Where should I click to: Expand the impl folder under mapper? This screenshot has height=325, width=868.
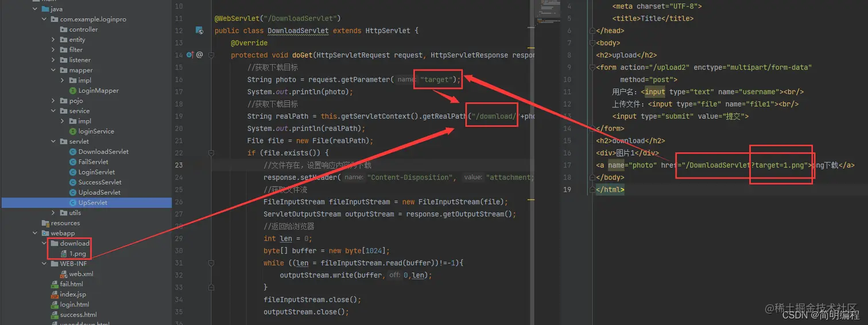tap(63, 80)
